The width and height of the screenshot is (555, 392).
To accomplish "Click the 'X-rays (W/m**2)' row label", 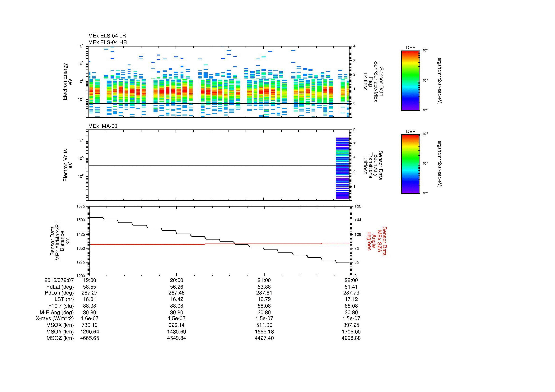I will (x=55, y=318).
